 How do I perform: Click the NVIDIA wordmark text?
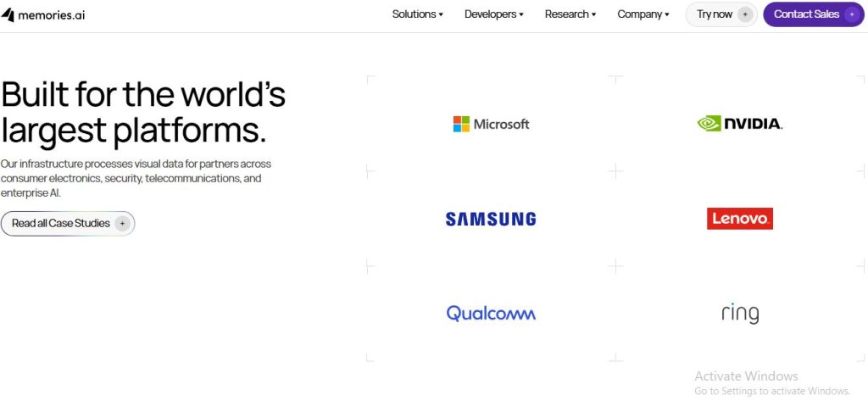pyautogui.click(x=754, y=124)
